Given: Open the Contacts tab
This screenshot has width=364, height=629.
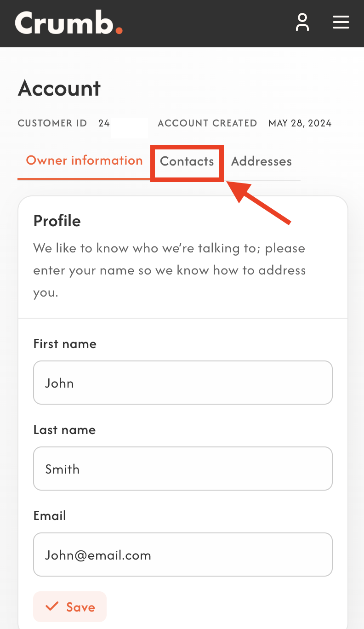Looking at the screenshot, I should tap(187, 162).
